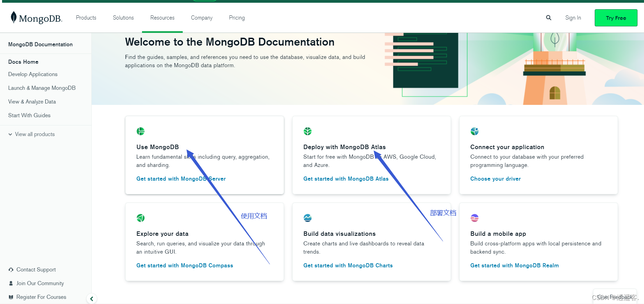Image resolution: width=644 pixels, height=304 pixels.
Task: Click the Sign In link
Action: pos(573,18)
